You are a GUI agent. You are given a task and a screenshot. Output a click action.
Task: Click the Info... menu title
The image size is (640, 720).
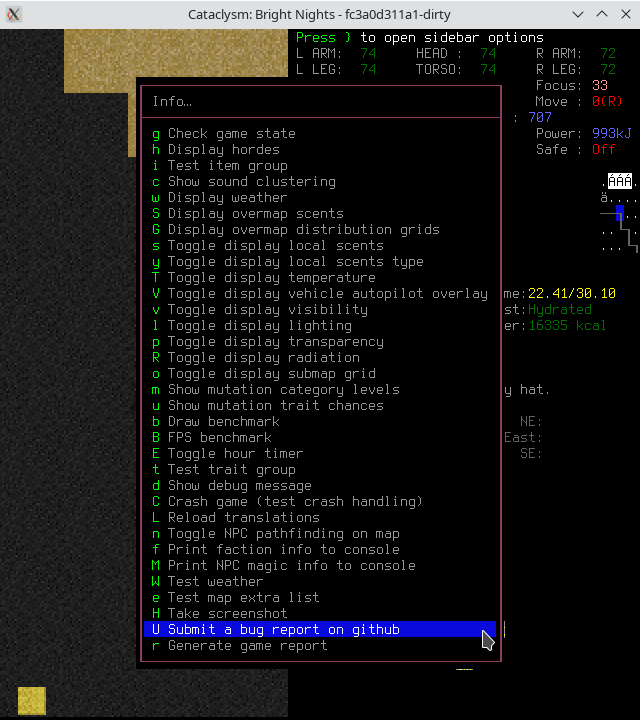172,101
